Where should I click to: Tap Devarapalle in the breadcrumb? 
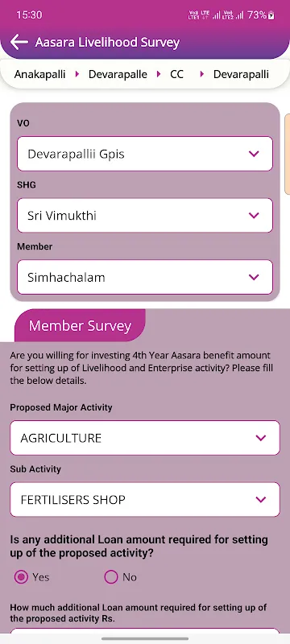(x=118, y=74)
